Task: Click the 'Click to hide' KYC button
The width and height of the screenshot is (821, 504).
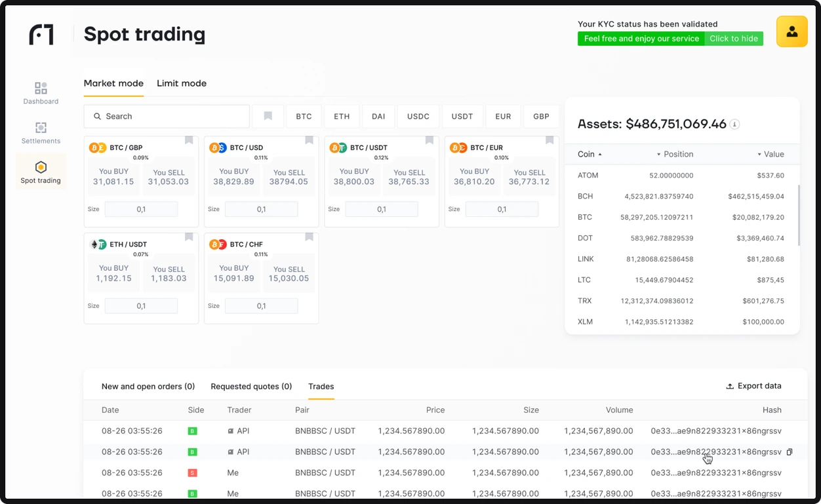Action: tap(734, 39)
